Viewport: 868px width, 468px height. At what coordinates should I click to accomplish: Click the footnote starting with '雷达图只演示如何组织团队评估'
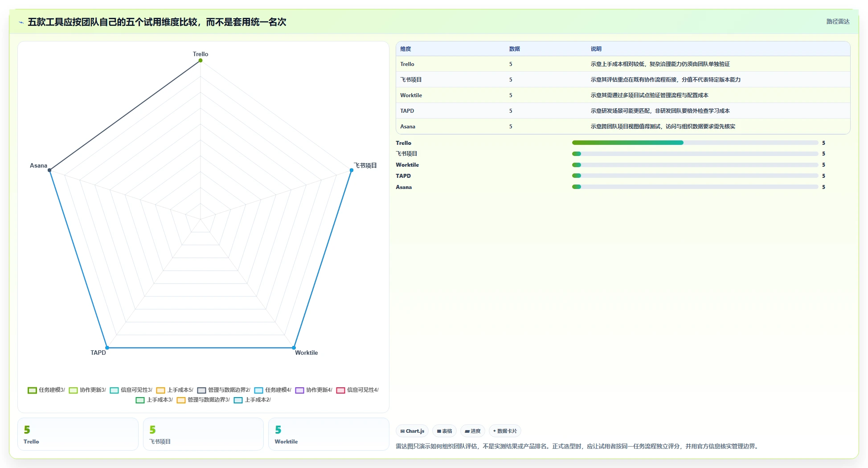click(578, 446)
